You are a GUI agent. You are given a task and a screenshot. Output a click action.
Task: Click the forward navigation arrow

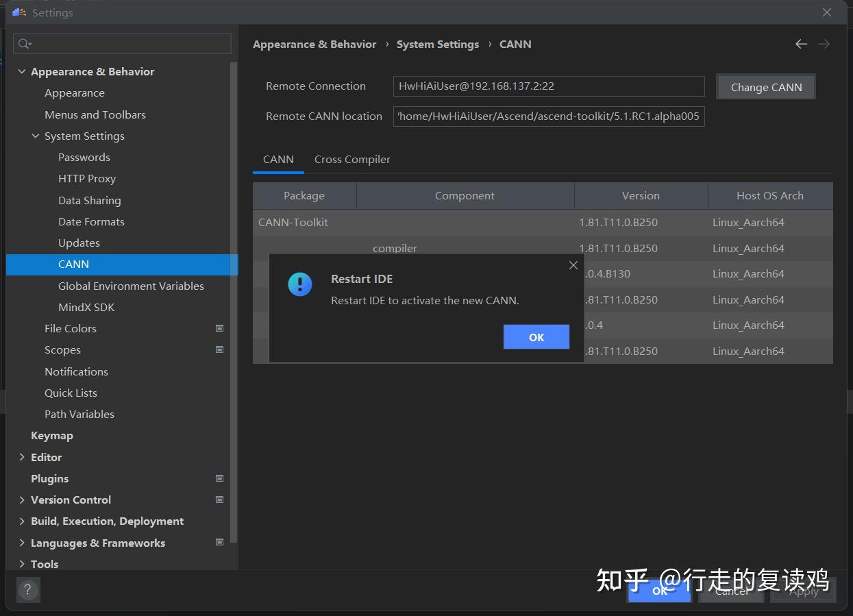[824, 44]
